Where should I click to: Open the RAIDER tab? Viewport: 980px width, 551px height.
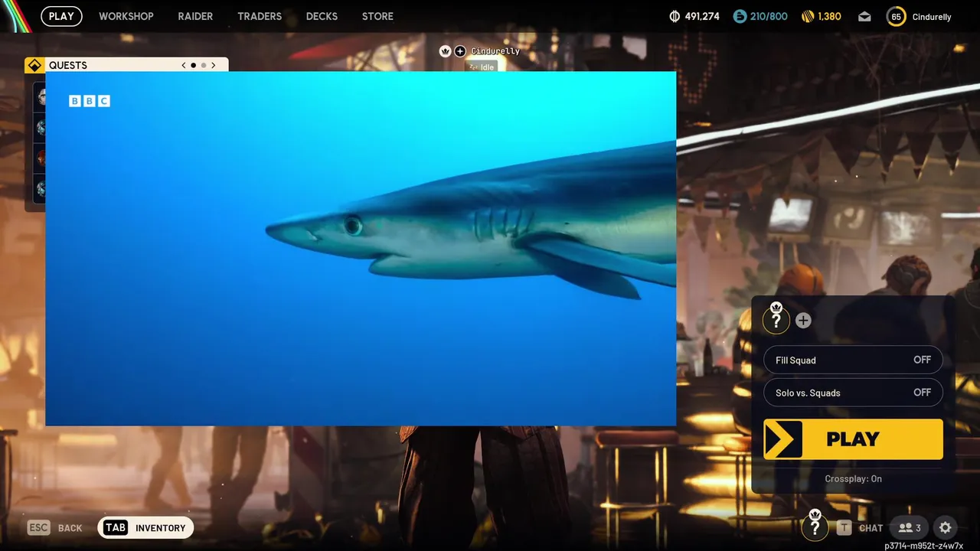tap(195, 16)
